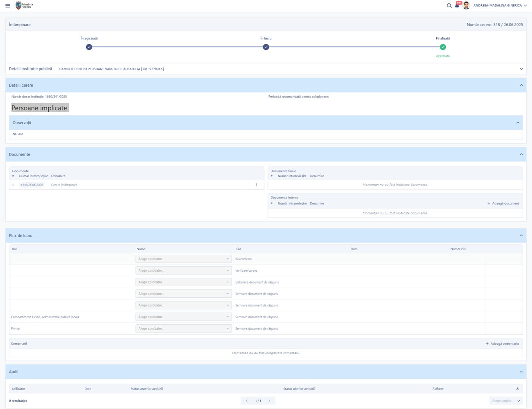
Task: Open approver dropdown in Primar row
Action: 184,328
